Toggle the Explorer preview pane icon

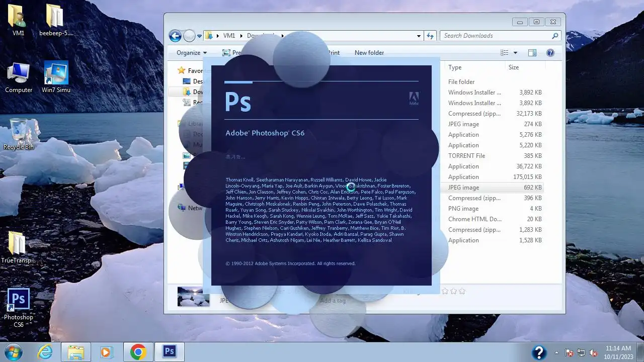(532, 53)
